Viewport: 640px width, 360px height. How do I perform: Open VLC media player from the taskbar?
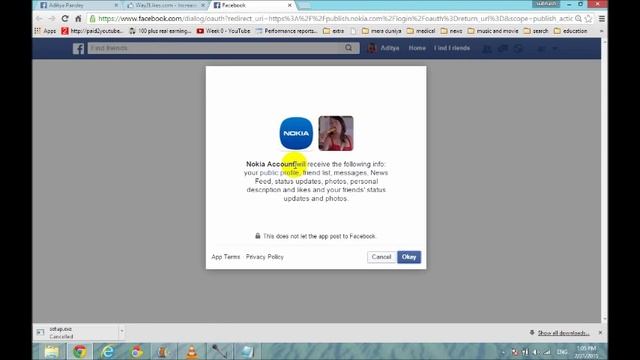pyautogui.click(x=191, y=351)
